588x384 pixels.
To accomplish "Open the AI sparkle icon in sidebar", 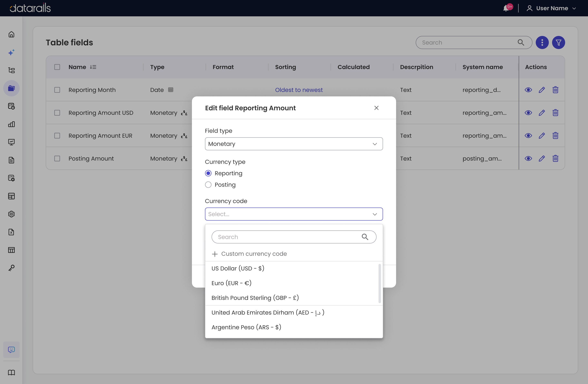I will click(11, 52).
